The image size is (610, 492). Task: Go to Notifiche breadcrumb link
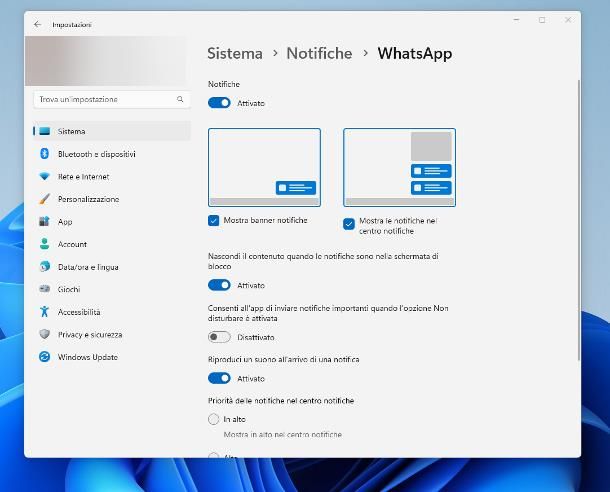(x=319, y=54)
